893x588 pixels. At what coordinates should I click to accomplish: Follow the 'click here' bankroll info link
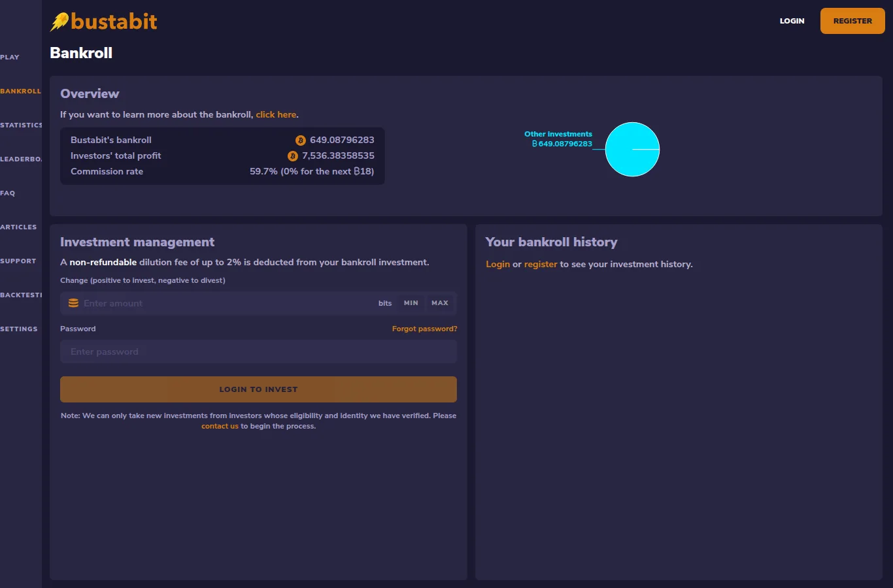(276, 115)
